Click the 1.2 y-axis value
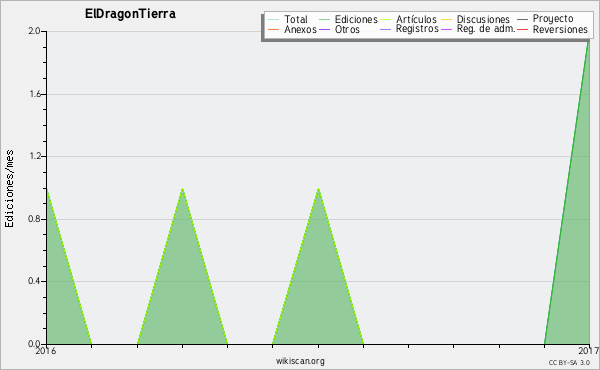Screen dimensions: 600x370 (35, 156)
